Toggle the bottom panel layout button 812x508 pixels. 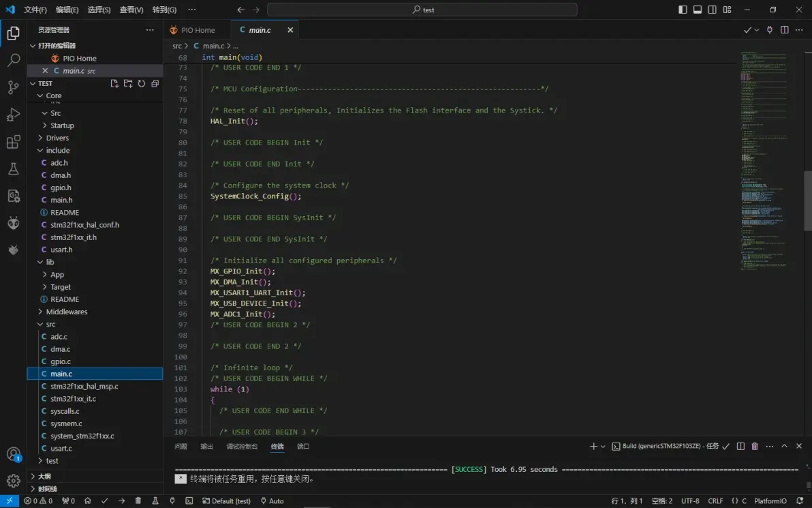point(698,10)
